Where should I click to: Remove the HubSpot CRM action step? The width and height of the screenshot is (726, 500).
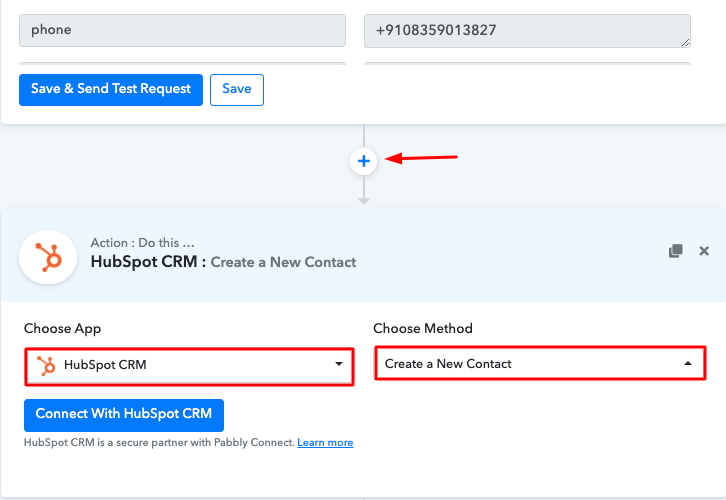point(704,251)
